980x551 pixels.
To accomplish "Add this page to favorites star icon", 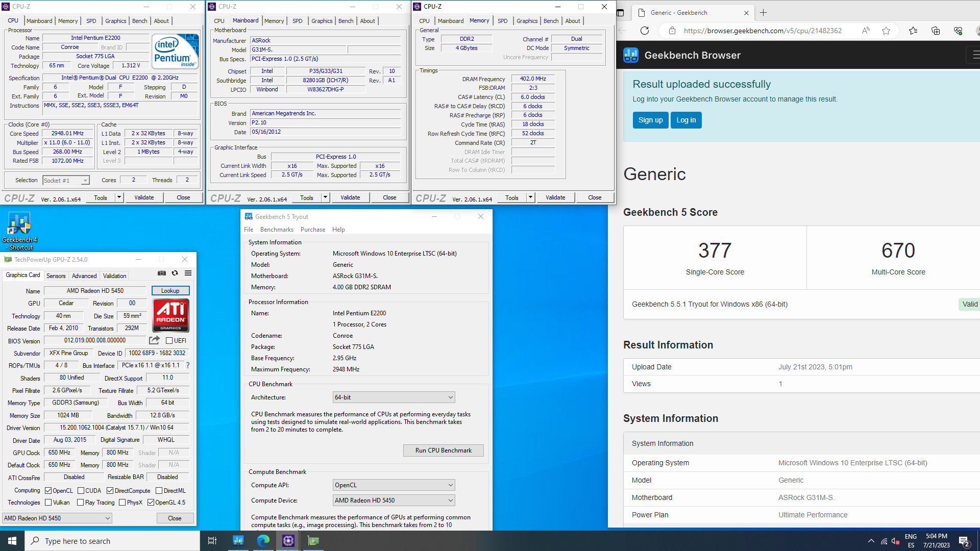I will [886, 31].
